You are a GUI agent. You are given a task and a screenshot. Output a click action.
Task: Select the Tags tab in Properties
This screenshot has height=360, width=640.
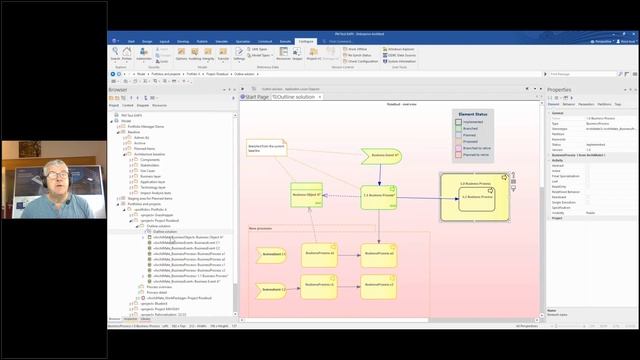click(x=618, y=104)
